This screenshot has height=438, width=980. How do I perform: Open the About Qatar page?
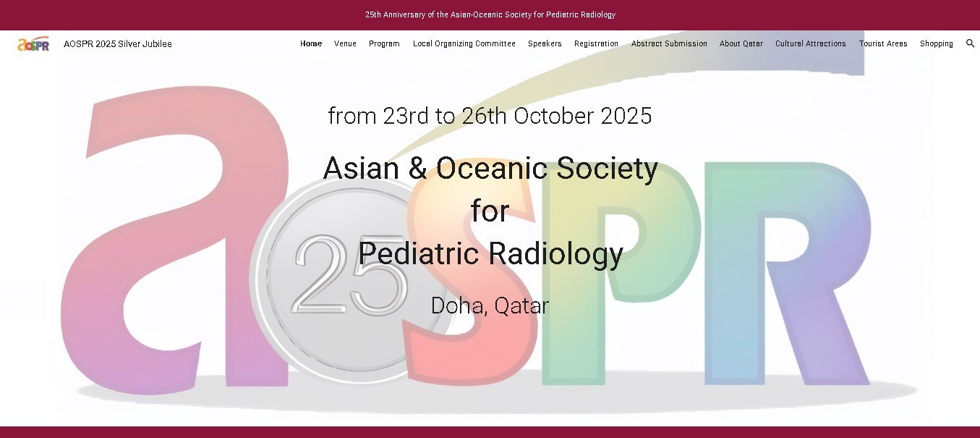[741, 43]
